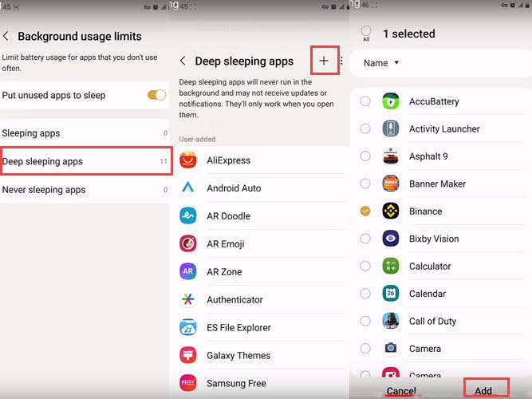Select the Banner Maker radio button
Viewport: 532px width, 399px height.
pyautogui.click(x=365, y=184)
